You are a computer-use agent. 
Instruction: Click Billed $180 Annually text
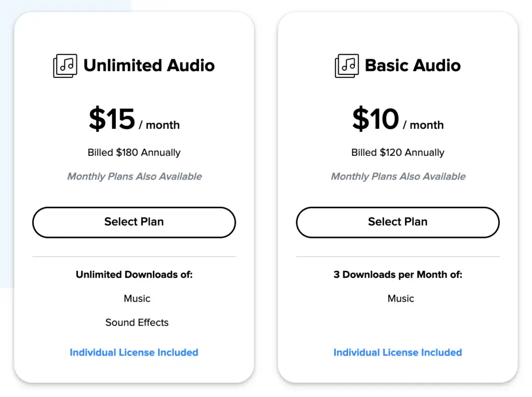tap(134, 153)
